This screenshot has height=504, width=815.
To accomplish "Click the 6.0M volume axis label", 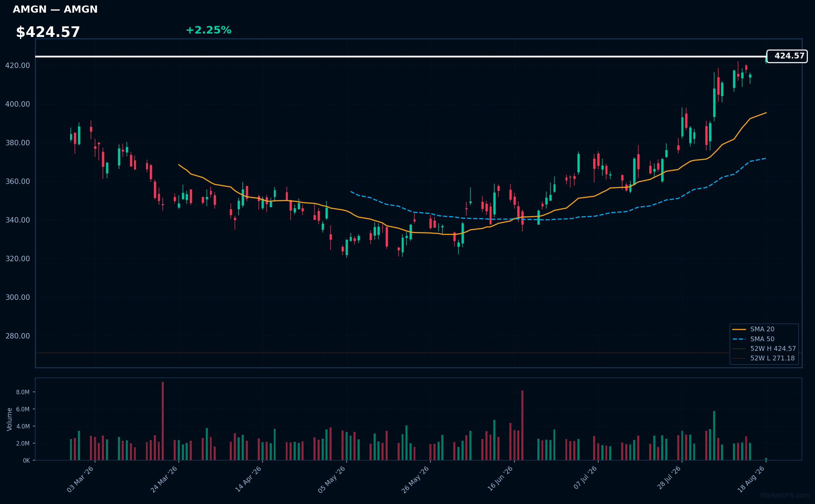I will click(23, 409).
